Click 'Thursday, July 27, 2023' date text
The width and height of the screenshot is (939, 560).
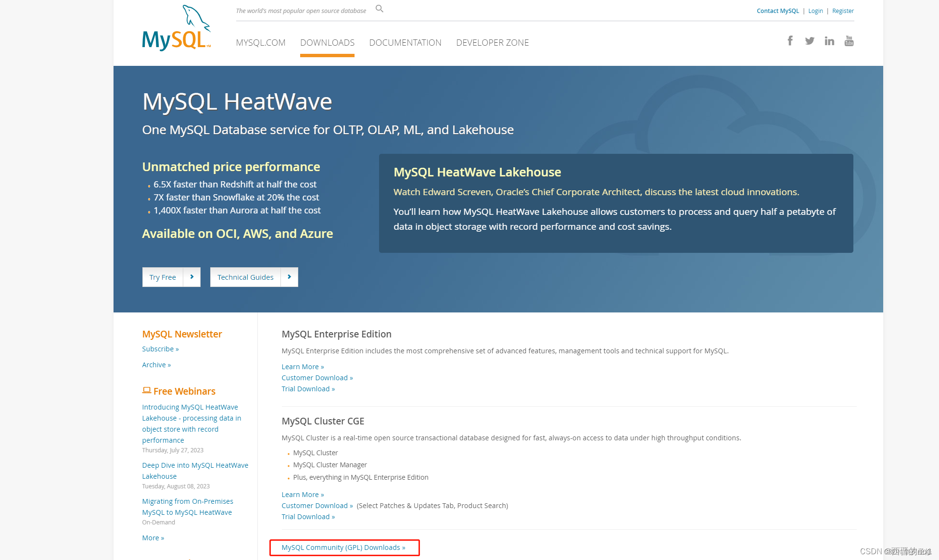[x=173, y=450]
